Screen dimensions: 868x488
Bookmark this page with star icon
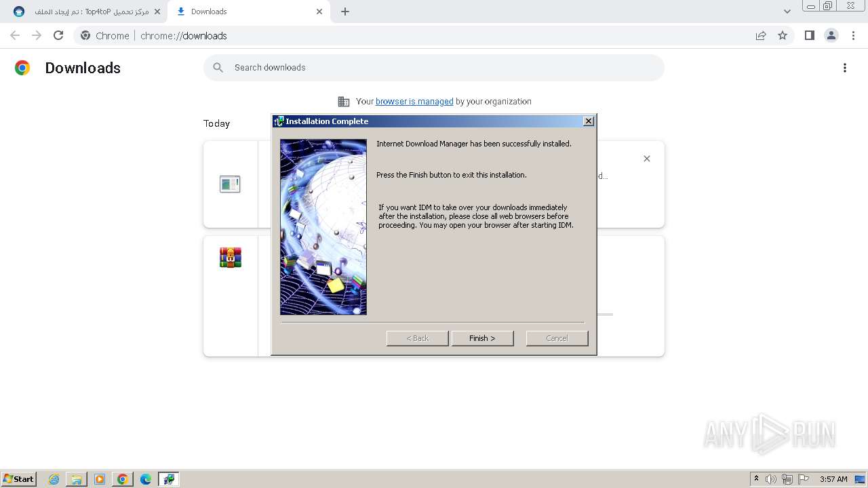pyautogui.click(x=783, y=35)
